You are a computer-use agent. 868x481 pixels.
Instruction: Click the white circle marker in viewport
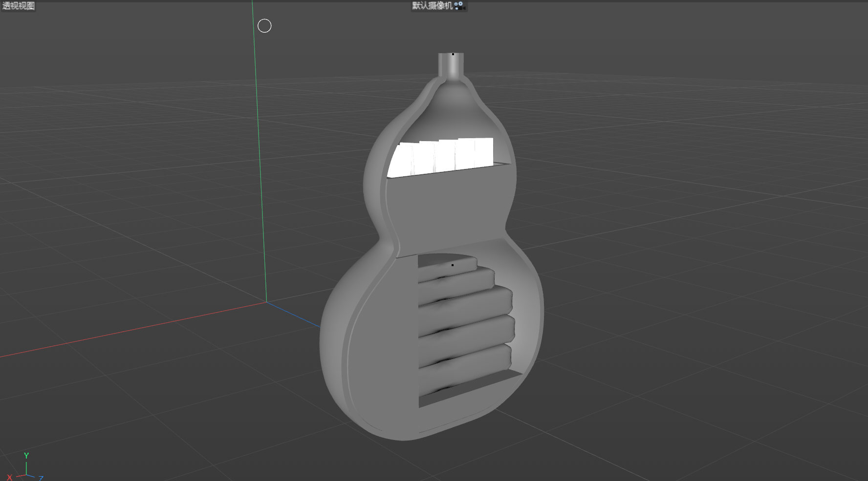coord(264,26)
